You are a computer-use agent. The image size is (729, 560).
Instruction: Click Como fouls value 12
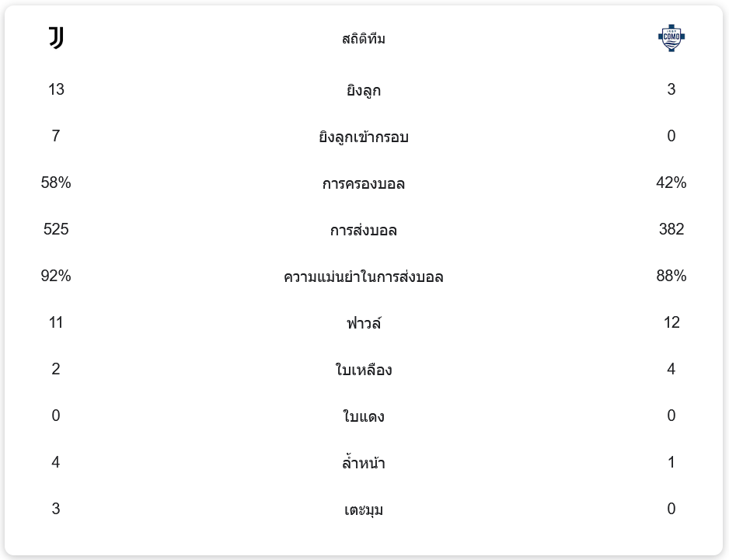(x=671, y=322)
